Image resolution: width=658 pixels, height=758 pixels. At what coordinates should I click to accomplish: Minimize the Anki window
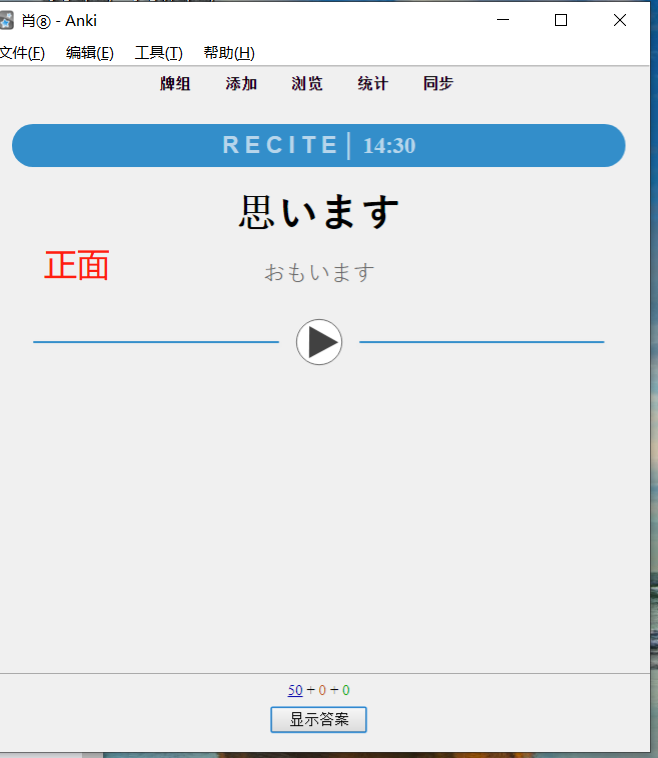(503, 20)
